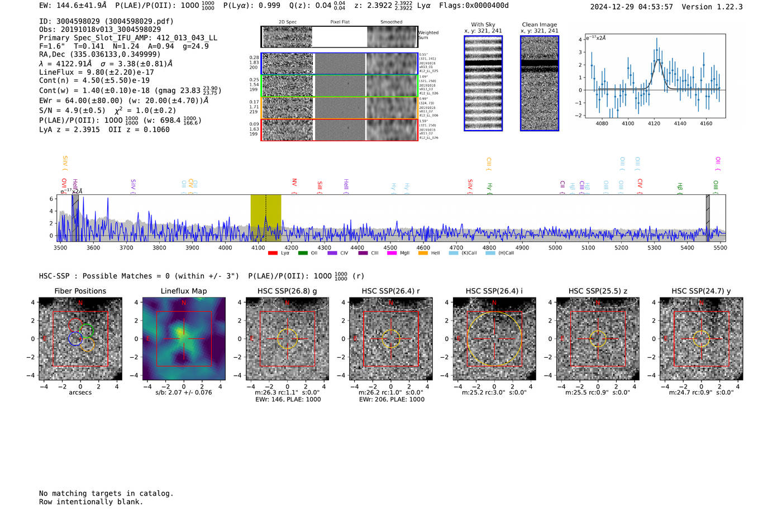Click the 2D Spec column header
Viewport: 782px width, 532px height.
click(x=288, y=22)
